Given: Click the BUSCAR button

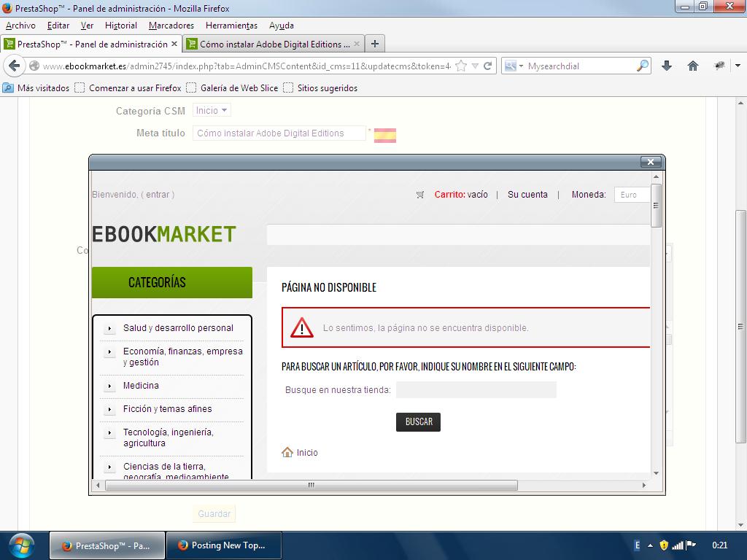Looking at the screenshot, I should pyautogui.click(x=418, y=422).
